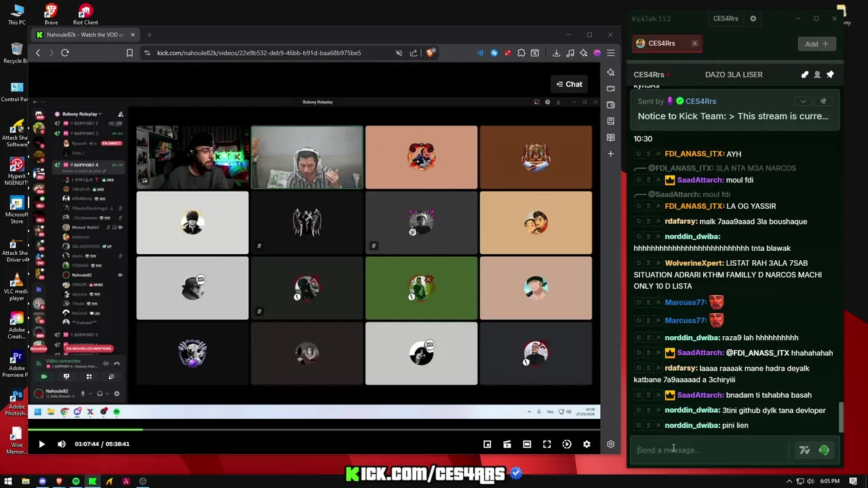Add a new item to Brave sidebar
Image resolution: width=868 pixels, height=488 pixels.
[610, 154]
